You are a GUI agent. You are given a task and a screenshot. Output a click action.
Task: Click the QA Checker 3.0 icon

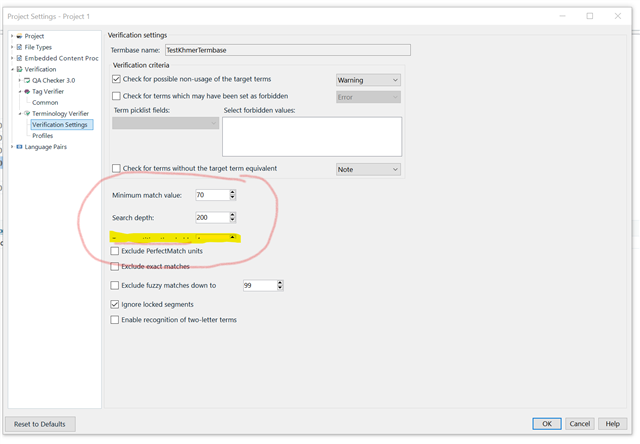27,80
